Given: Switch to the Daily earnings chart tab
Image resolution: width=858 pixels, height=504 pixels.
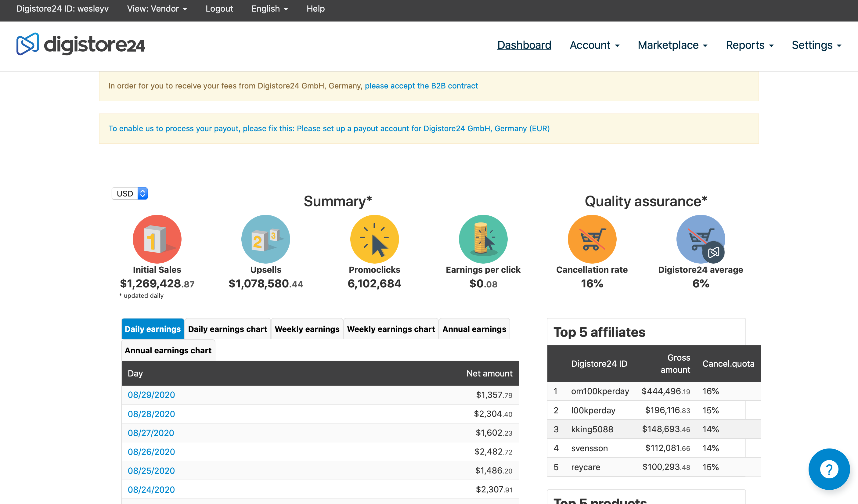Looking at the screenshot, I should coord(227,329).
